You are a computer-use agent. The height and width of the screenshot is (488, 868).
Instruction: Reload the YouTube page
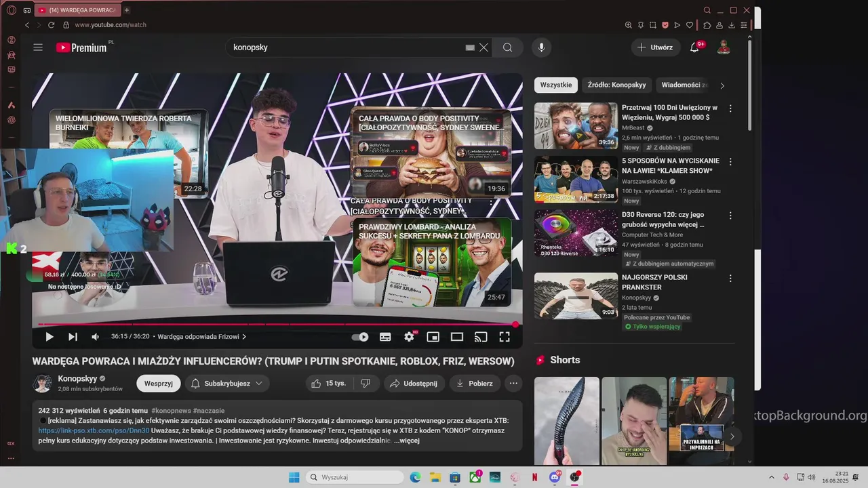tap(51, 25)
